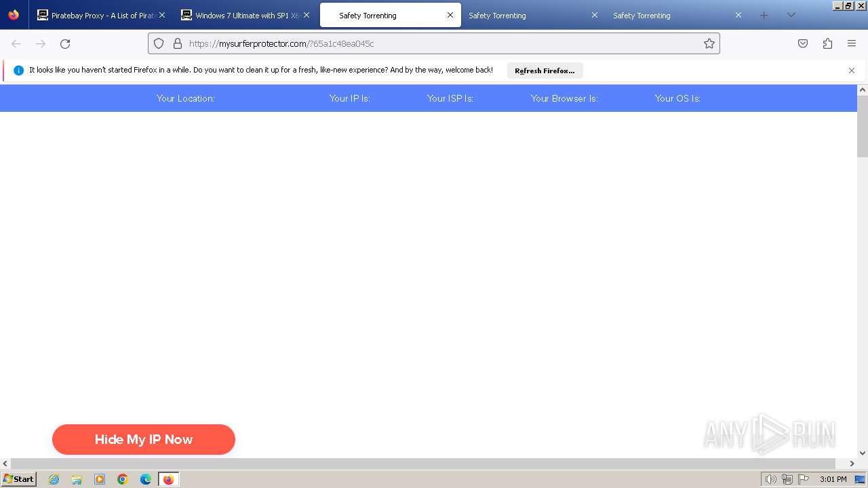The image size is (868, 488).
Task: Open Windows Media Player taskbar icon
Action: tap(100, 479)
